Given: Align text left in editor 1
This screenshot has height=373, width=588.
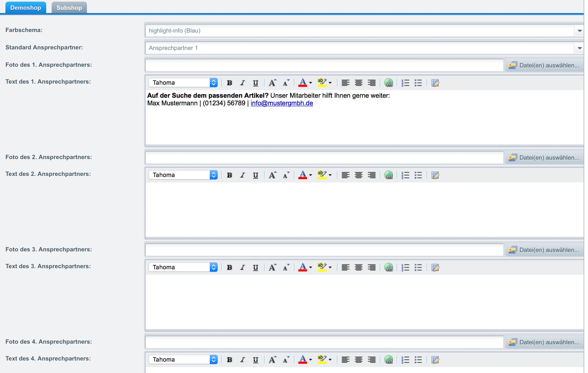Looking at the screenshot, I should pos(345,83).
